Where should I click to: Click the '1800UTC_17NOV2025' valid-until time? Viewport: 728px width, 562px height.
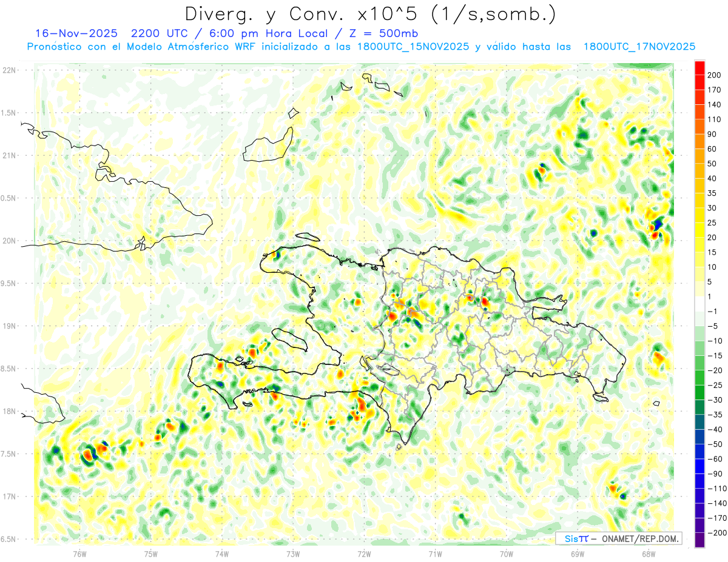coord(639,47)
